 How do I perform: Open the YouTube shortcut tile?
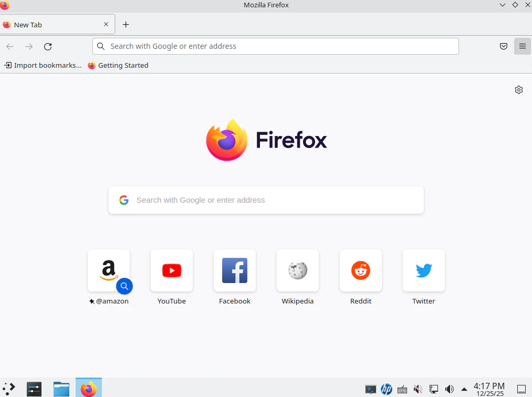click(x=172, y=270)
